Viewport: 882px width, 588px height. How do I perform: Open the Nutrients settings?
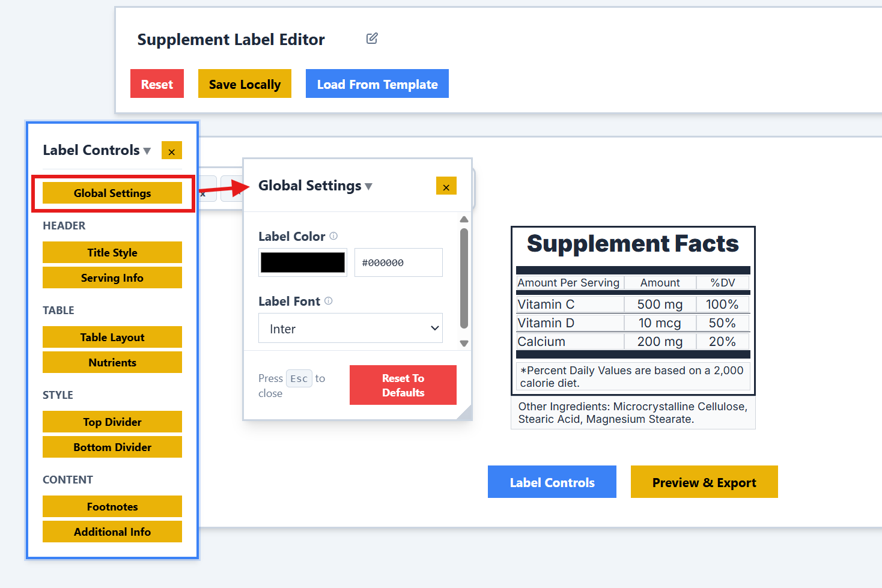pos(112,362)
